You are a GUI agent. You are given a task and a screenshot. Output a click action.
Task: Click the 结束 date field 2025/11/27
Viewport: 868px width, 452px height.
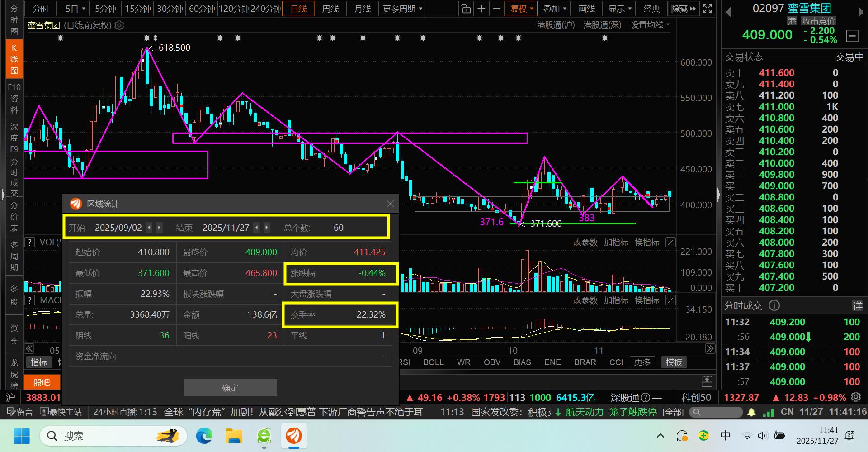click(x=226, y=228)
